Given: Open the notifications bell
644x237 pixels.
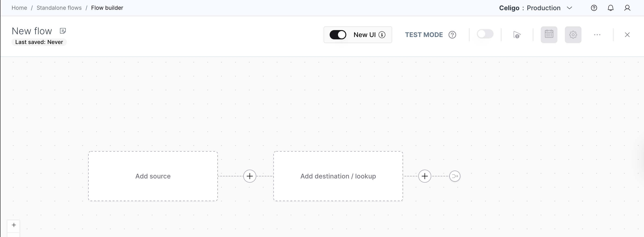Looking at the screenshot, I should click(610, 8).
